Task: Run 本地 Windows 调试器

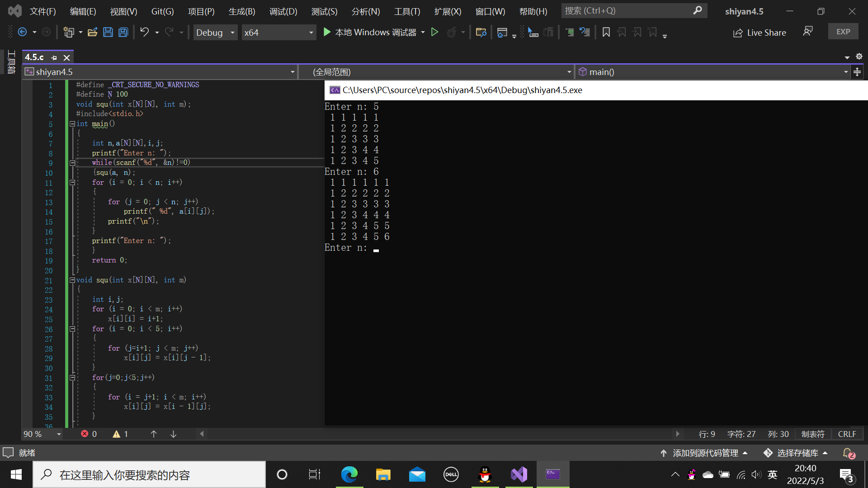Action: tap(370, 32)
